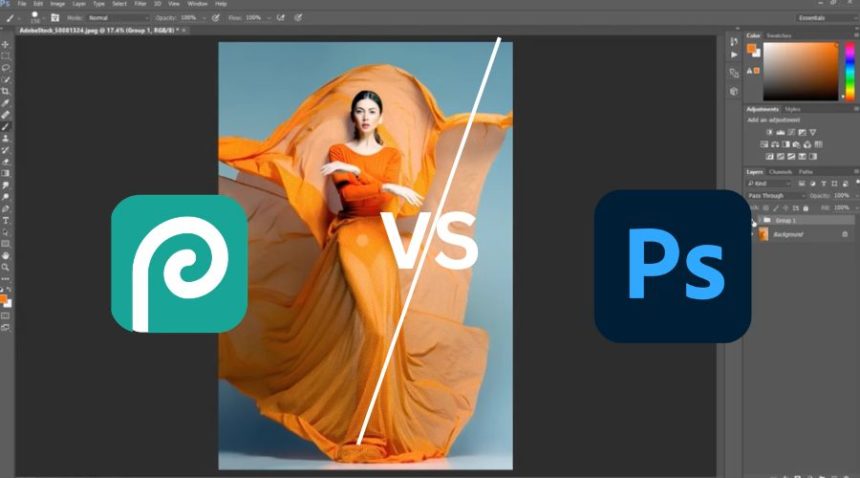
Task: Select the Eraser tool
Action: (x=5, y=162)
